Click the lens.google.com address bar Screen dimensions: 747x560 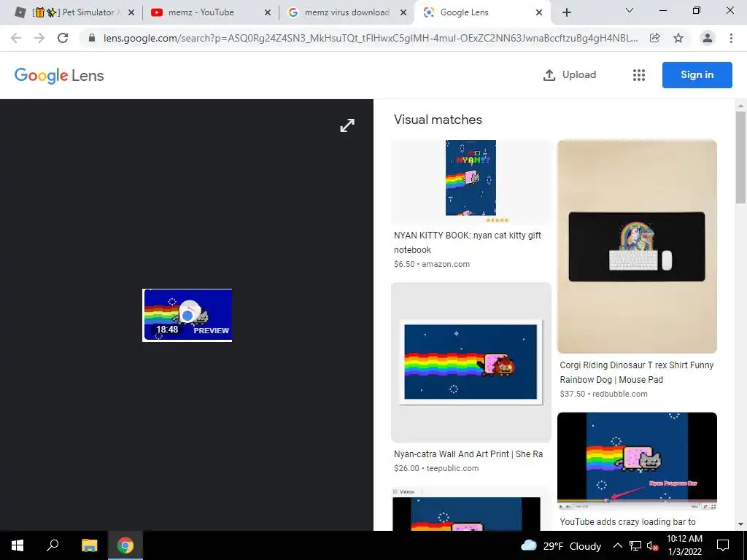pos(370,38)
